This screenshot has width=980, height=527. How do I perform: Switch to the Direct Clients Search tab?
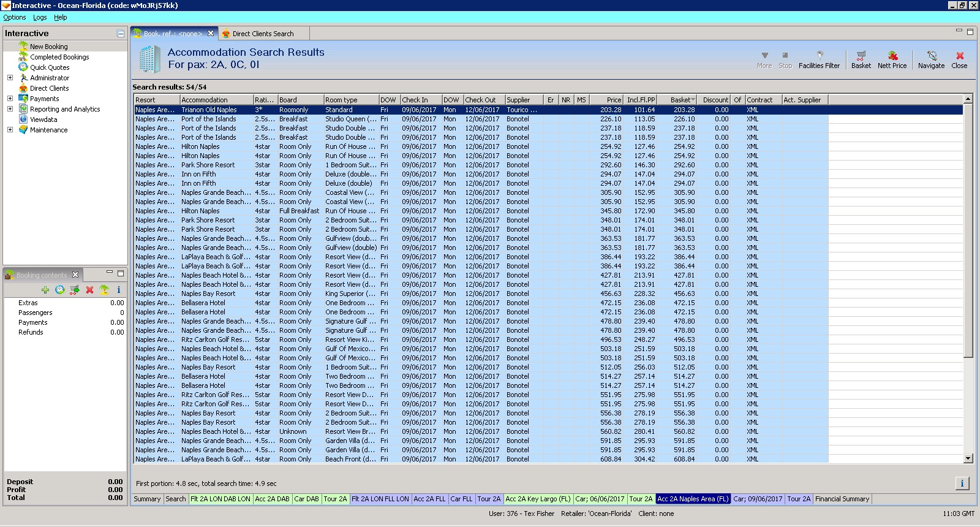click(262, 34)
